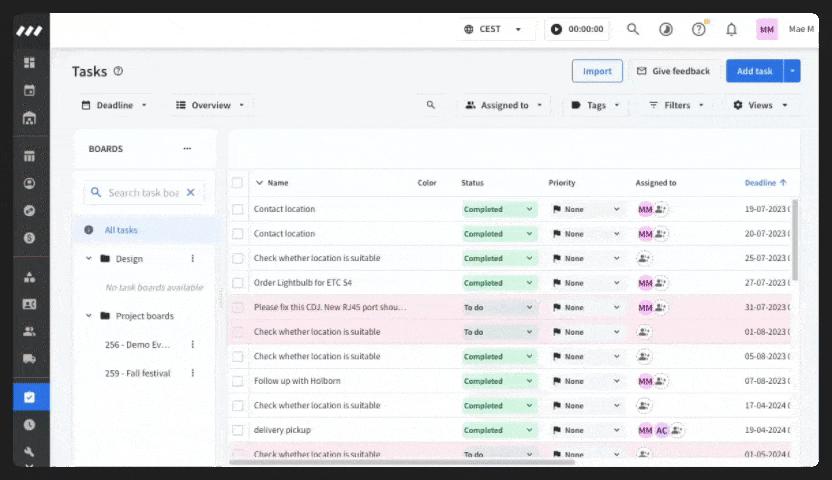Screen dimensions: 832x480
Task: Open Completed status dropdown on delivery pickup row
Action: 499,430
